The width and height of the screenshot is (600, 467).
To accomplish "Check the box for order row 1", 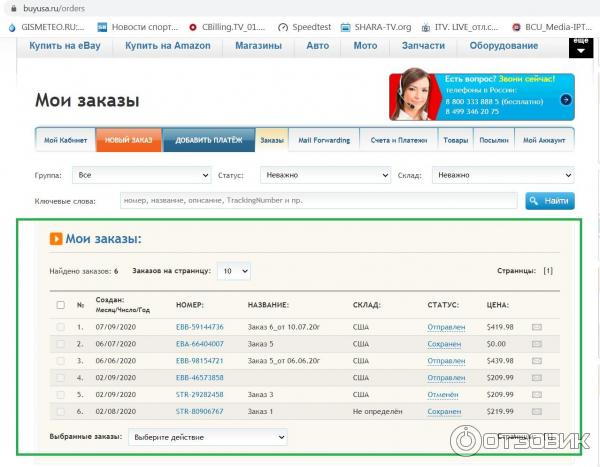I will [61, 327].
